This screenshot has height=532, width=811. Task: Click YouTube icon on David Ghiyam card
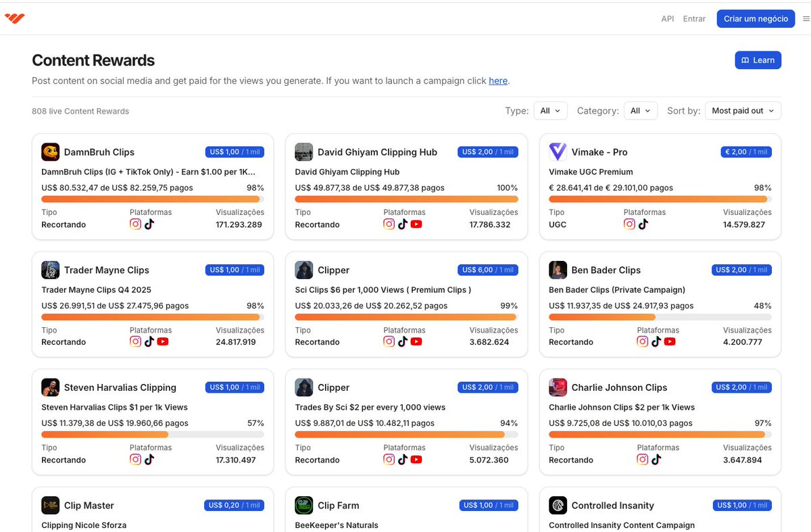point(416,224)
